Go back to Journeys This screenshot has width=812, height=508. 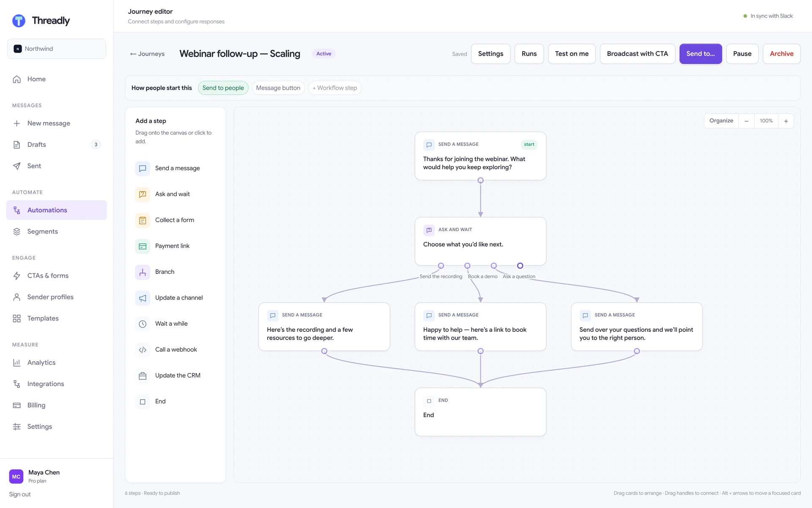coord(147,54)
